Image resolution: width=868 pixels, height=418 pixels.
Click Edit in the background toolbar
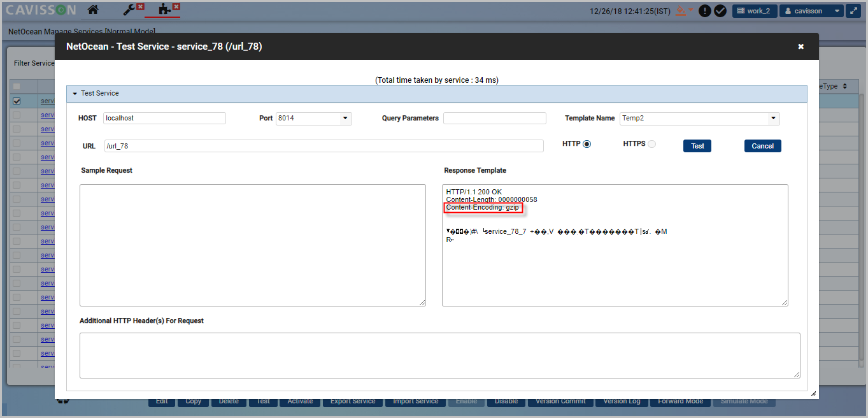point(162,402)
